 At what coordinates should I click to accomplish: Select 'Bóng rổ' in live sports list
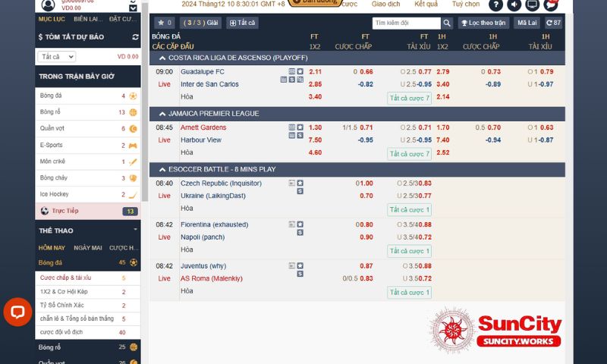point(50,112)
